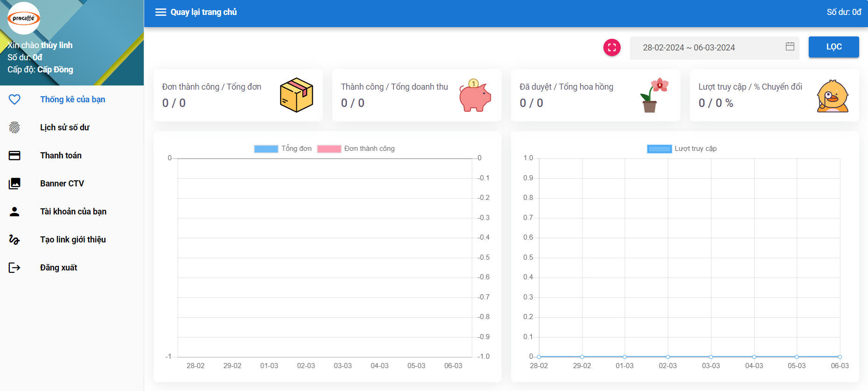This screenshot has height=391, width=868.
Task: Toggle the Tổng đơn chart legend
Action: coord(283,149)
